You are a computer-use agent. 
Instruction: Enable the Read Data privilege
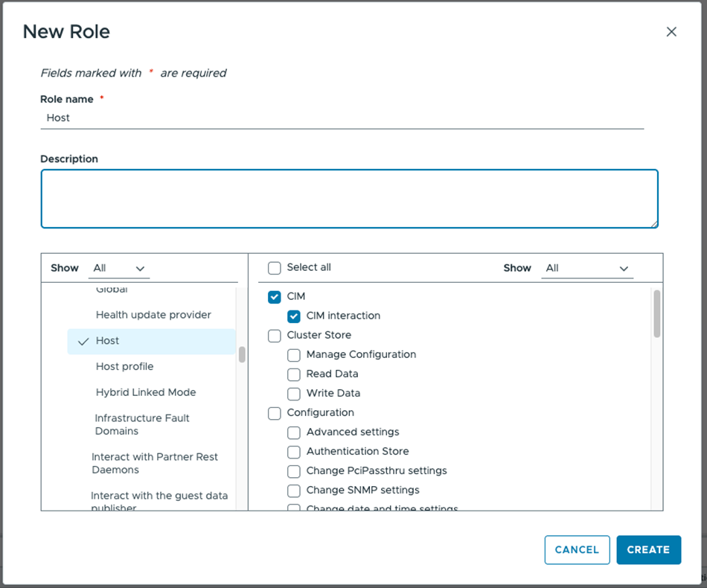pyautogui.click(x=293, y=374)
